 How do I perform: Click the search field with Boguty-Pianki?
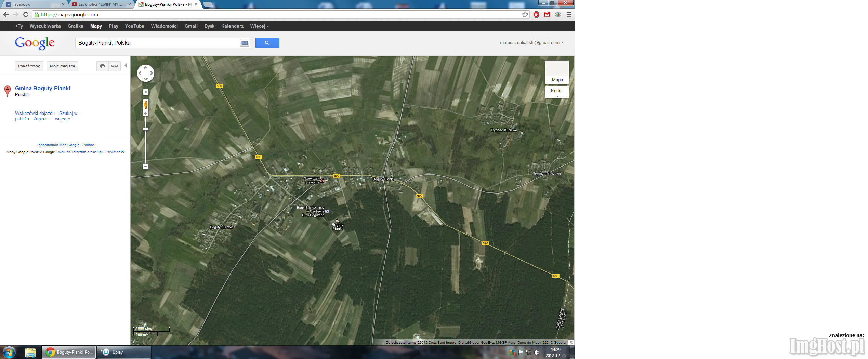[158, 43]
